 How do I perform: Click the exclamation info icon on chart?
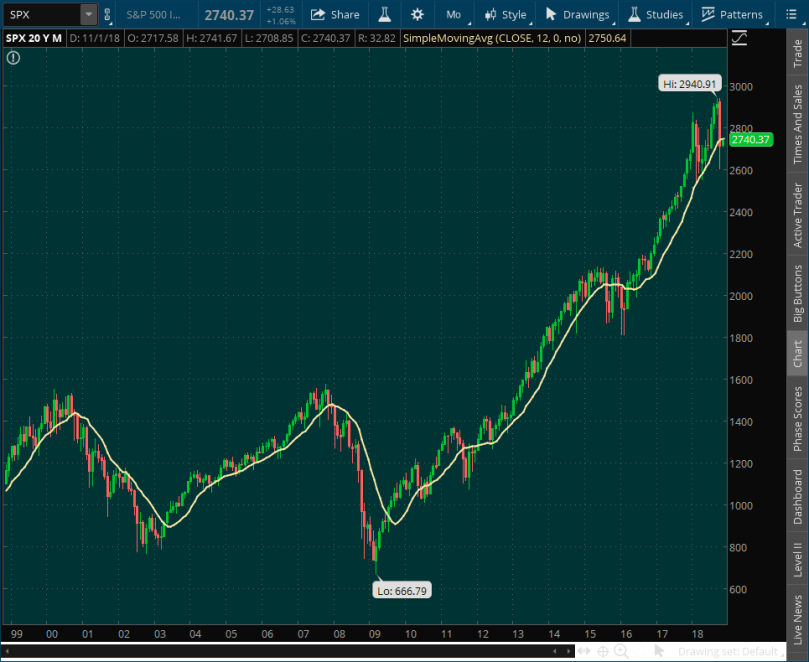tap(13, 58)
